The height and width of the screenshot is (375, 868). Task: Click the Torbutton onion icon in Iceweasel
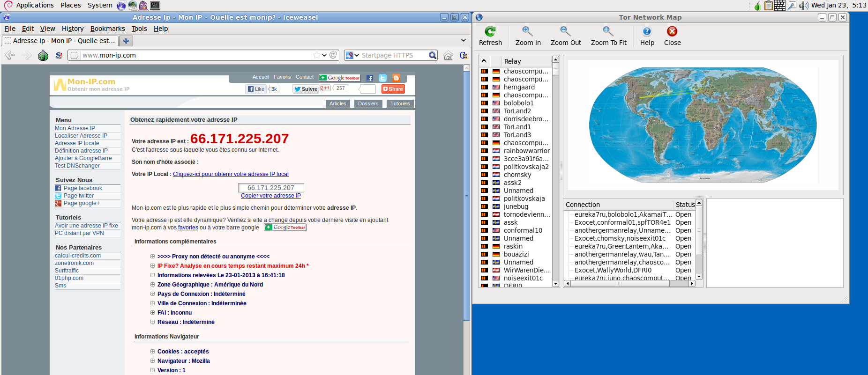click(43, 55)
